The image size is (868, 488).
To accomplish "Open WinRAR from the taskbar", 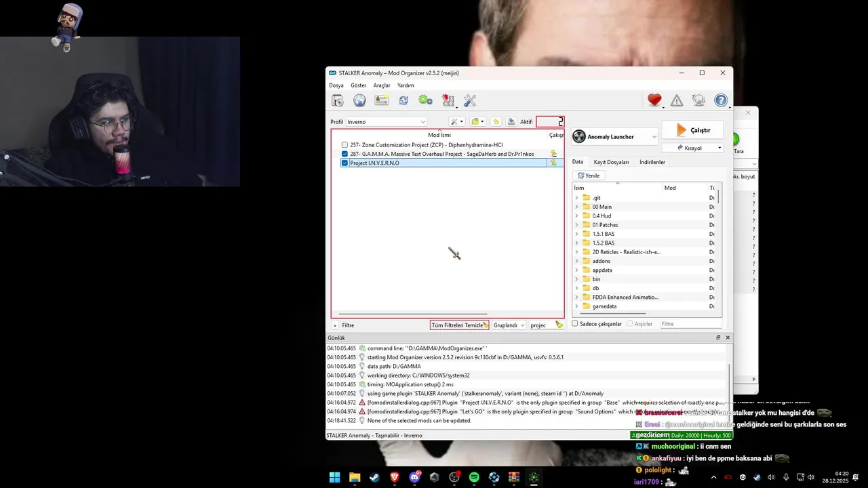I will 514,477.
